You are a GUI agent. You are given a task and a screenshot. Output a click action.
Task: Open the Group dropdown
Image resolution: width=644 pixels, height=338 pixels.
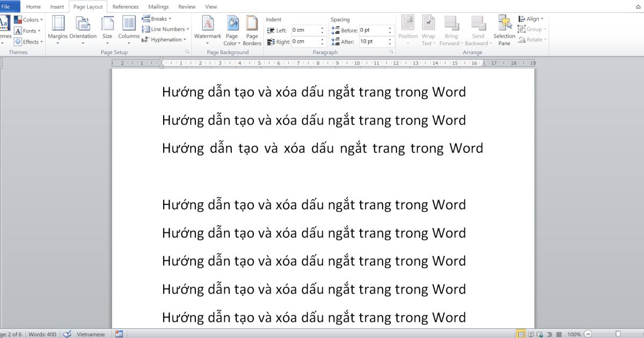point(532,29)
